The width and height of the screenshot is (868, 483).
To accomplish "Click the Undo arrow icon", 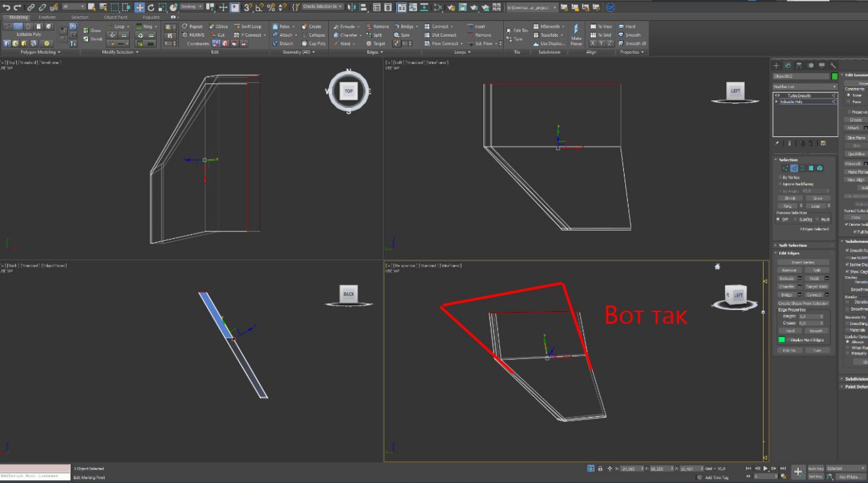I will click(x=7, y=7).
